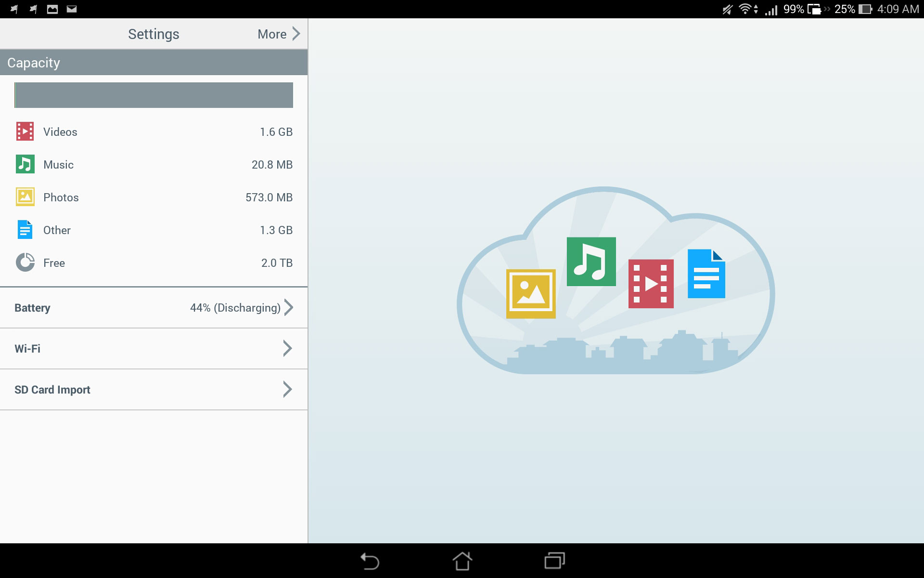The width and height of the screenshot is (924, 578).
Task: Click the 4:09 AM clock
Action: (x=898, y=9)
